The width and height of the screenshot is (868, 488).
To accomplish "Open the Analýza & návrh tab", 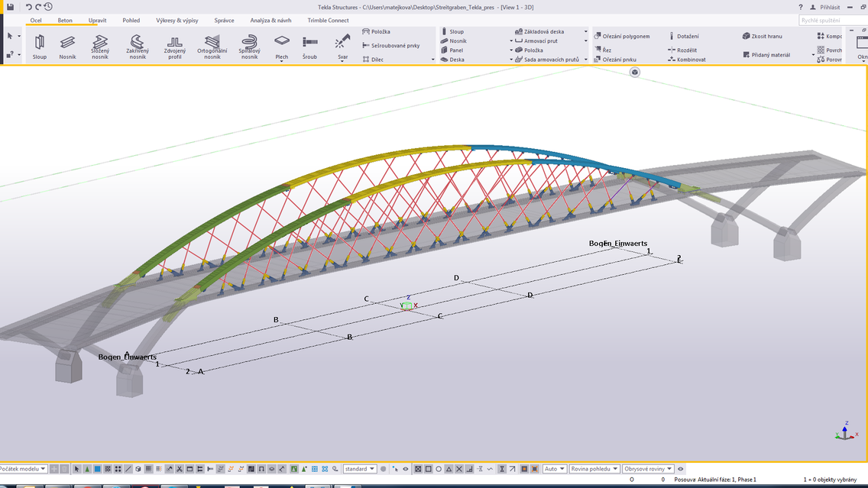I will 270,20.
